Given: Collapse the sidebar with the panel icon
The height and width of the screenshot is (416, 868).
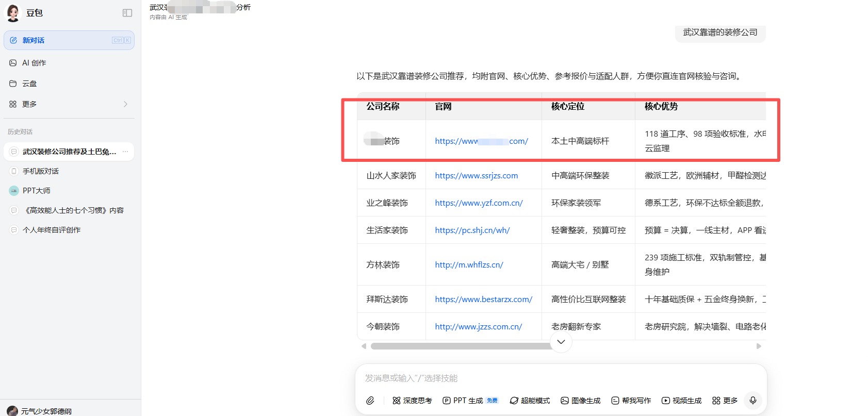Looking at the screenshot, I should 127,13.
